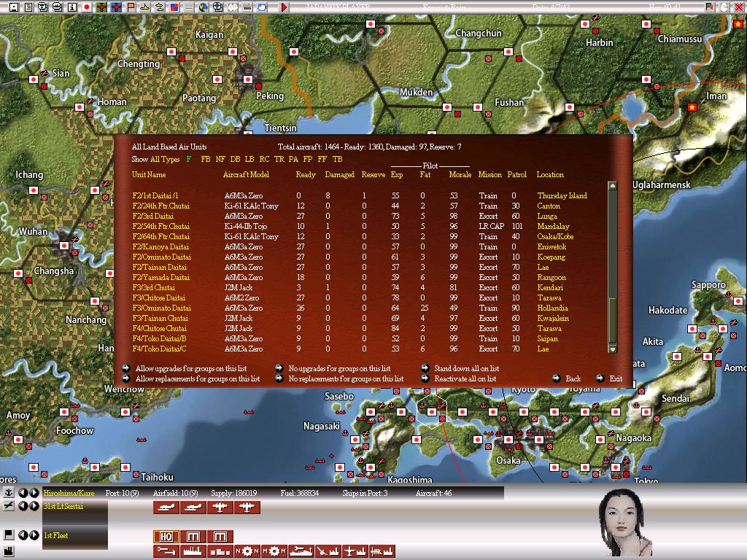Click the naval shipyard ship icon

pos(301,551)
